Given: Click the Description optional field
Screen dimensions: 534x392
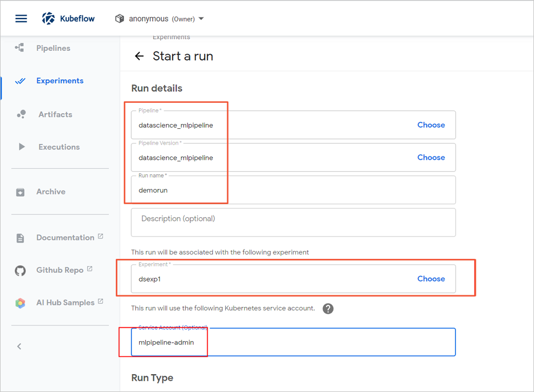Looking at the screenshot, I should click(x=292, y=222).
